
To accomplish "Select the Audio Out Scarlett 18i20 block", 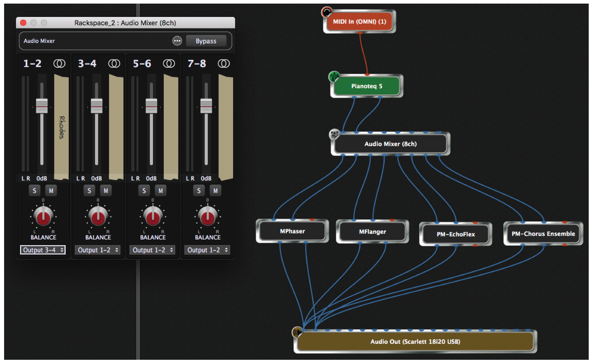I will coord(415,342).
